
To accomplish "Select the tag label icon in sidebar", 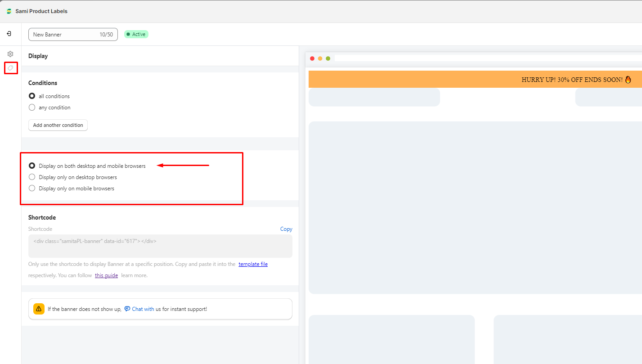I will 10,68.
